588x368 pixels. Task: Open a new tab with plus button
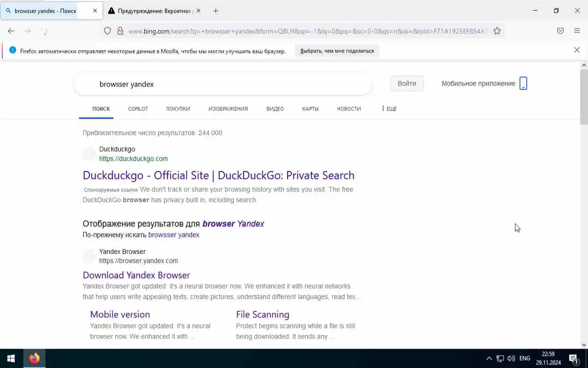(216, 11)
